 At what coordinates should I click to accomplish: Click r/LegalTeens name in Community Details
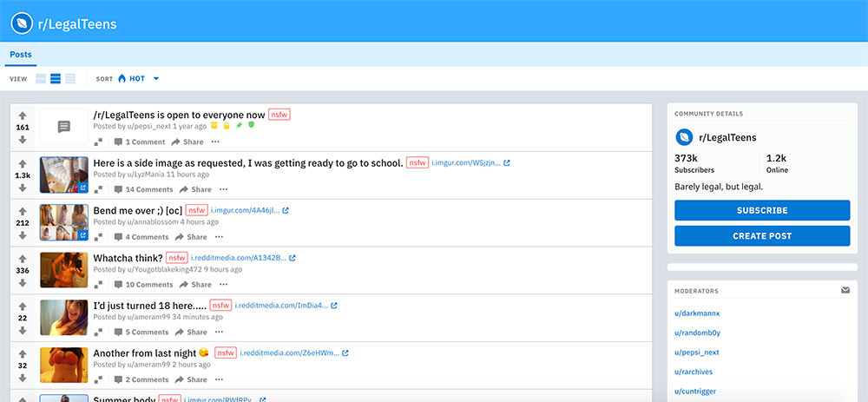727,137
